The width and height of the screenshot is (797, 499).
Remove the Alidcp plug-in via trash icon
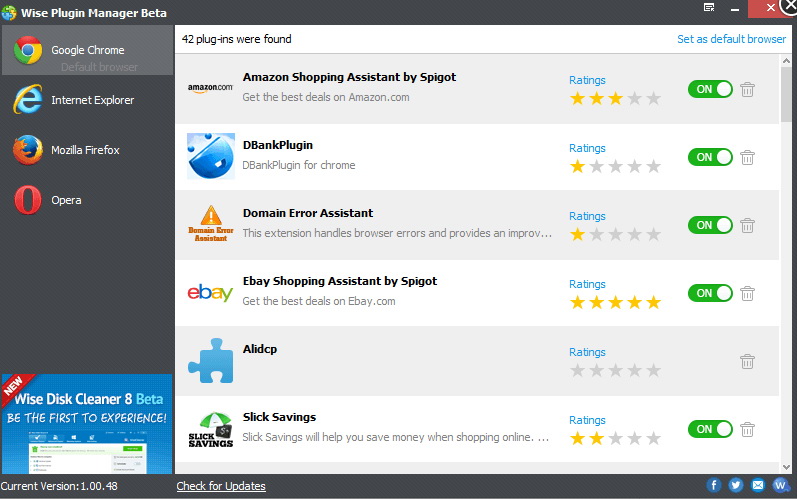747,361
